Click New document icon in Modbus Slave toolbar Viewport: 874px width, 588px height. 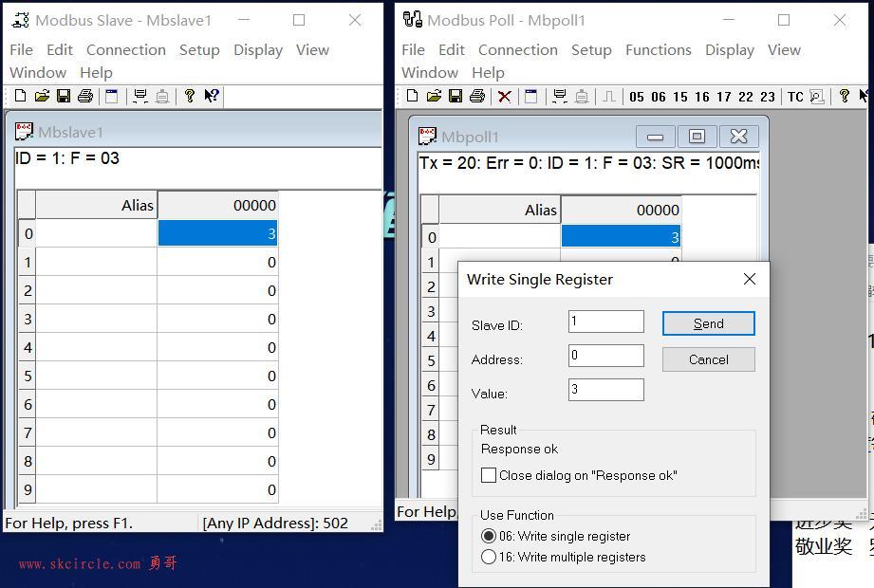tap(20, 96)
